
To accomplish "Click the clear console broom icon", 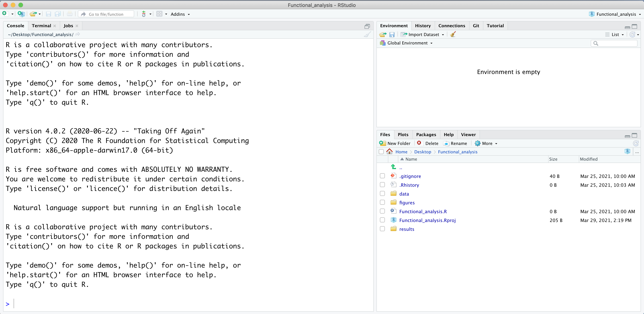I will 367,35.
